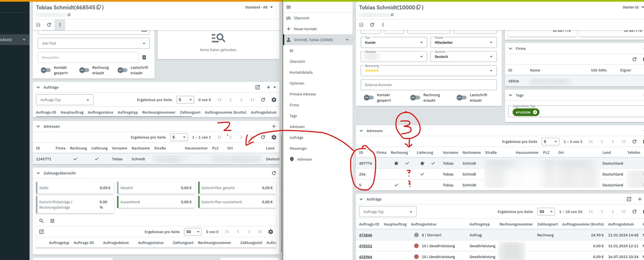
Task: Click the delete icon next to Newsletter
Action: 144,57
